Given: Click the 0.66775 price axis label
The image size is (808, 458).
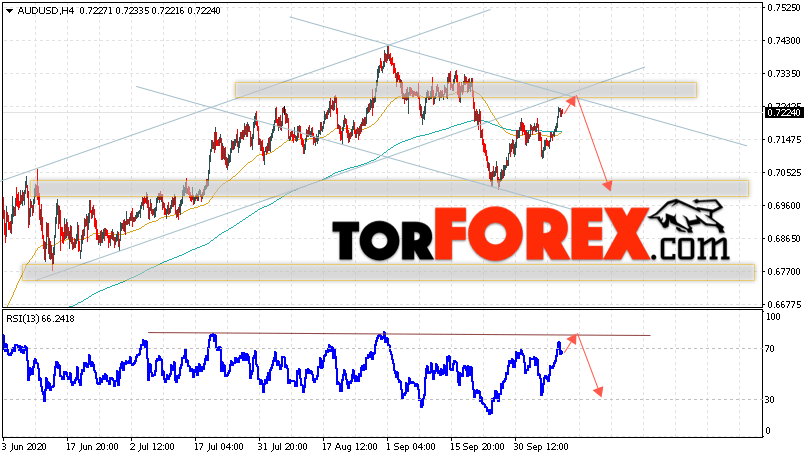Looking at the screenshot, I should (x=784, y=304).
